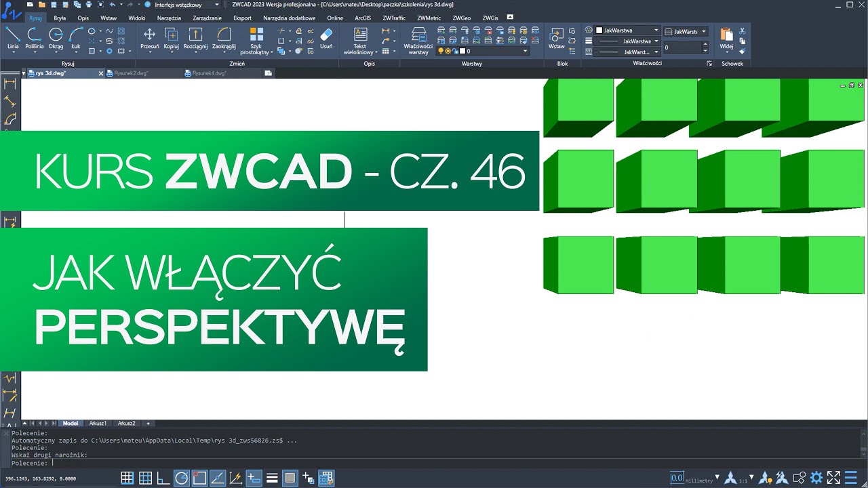Click the white layer color swatch

pos(462,51)
